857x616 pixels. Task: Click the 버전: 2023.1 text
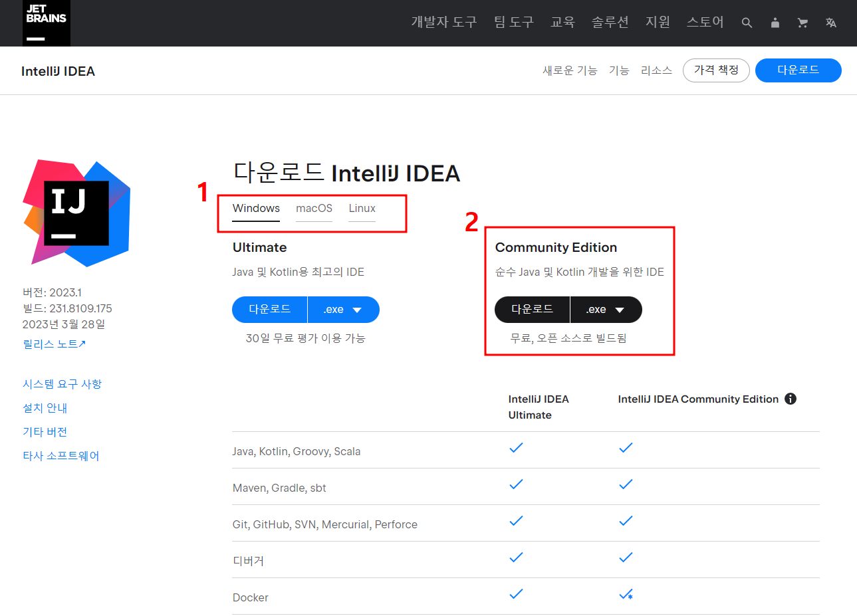(52, 292)
